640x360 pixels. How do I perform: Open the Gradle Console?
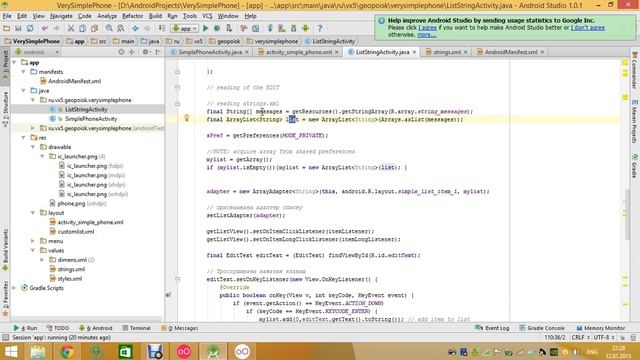[x=542, y=328]
